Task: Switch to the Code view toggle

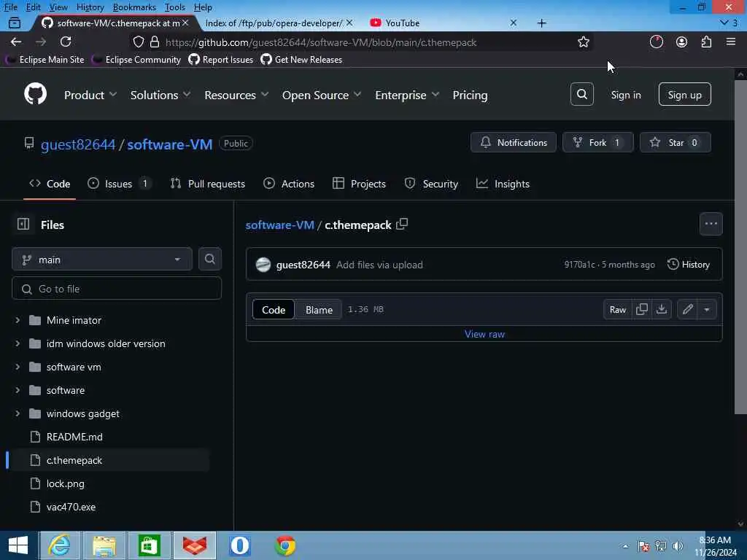Action: click(x=274, y=309)
